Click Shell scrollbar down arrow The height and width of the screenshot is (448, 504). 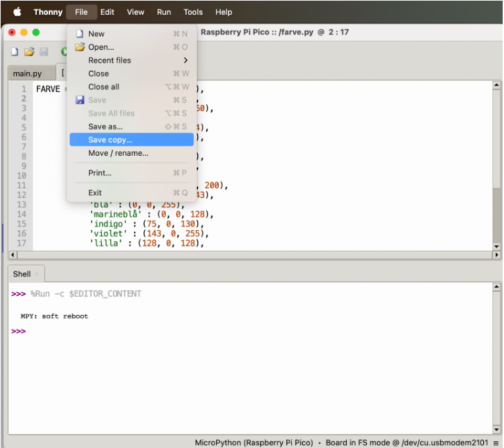pyautogui.click(x=496, y=429)
